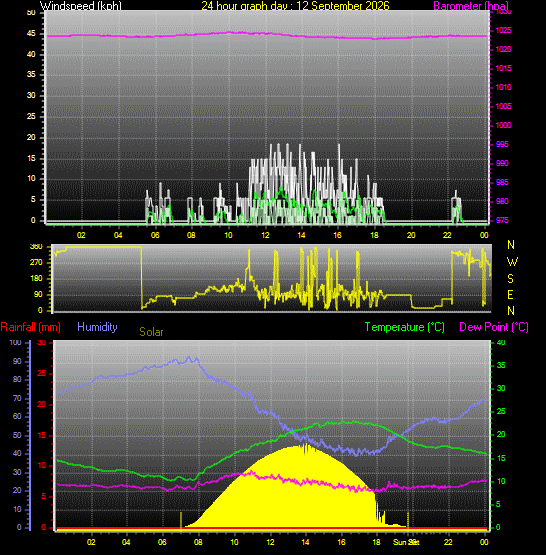
Task: Click the "35" windspeed scale value
Action: point(31,75)
